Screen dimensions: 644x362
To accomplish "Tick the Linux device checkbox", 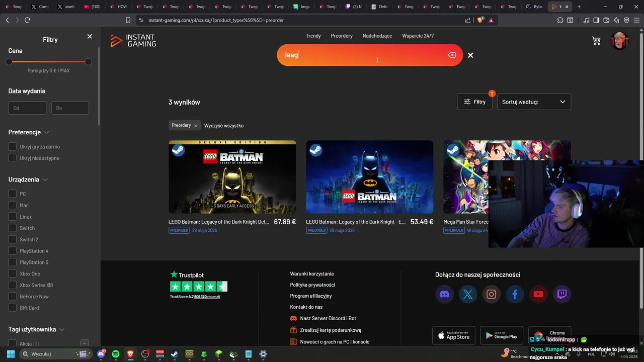I will point(13,217).
